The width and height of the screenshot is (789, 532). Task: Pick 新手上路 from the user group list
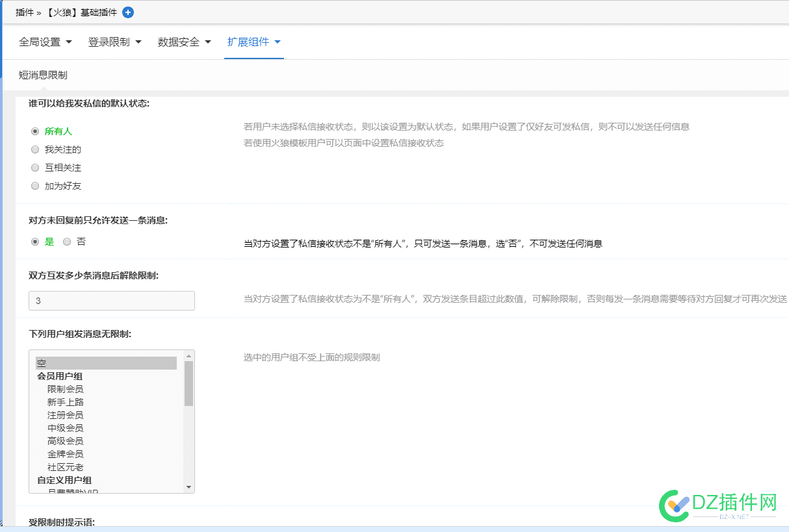[x=65, y=402]
